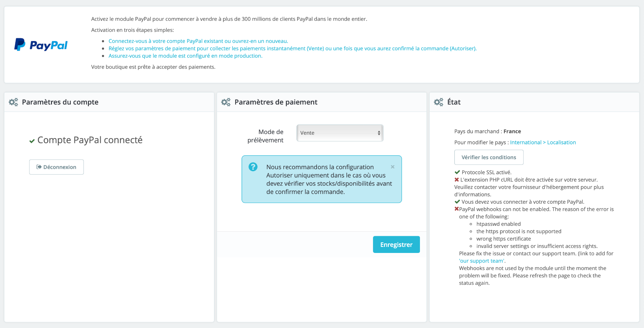Click red cross beside PHP cURL extension message
The width and height of the screenshot is (644, 328).
(457, 180)
